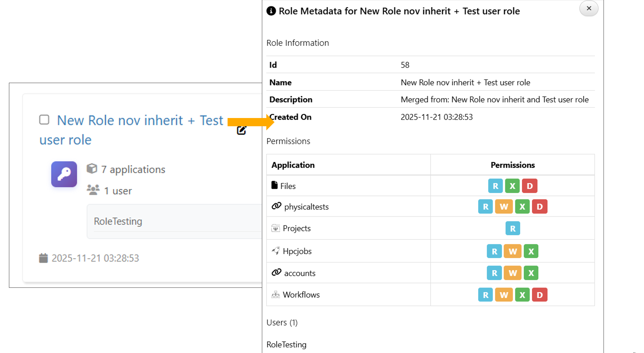The image size is (644, 353).
Task: Open the New Role nov inherit role link
Action: (x=140, y=121)
